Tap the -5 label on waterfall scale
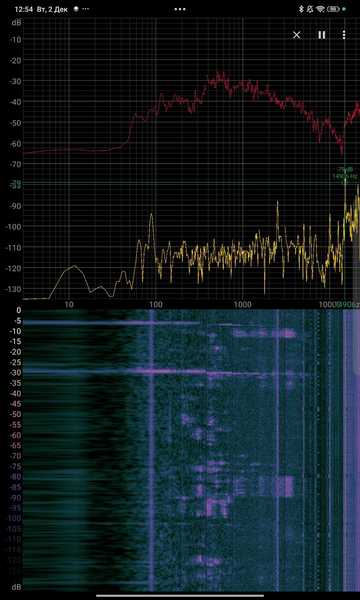Viewport: 360px width, 600px height. 17,321
